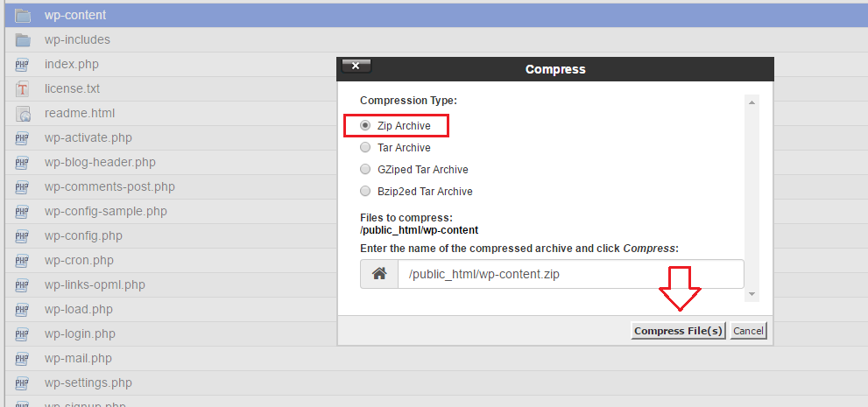Image resolution: width=868 pixels, height=407 pixels.
Task: Click the wp-content folder icon
Action: point(22,16)
